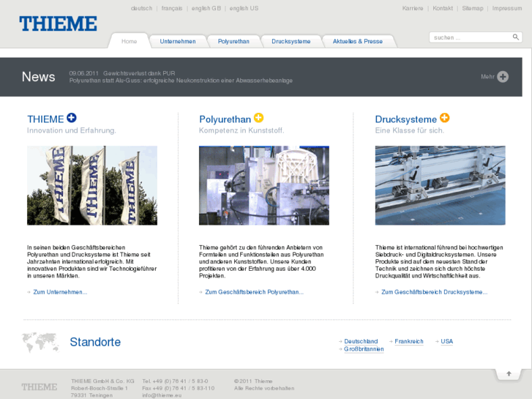
Task: Open the Polyurethan navigation tab
Action: [233, 42]
